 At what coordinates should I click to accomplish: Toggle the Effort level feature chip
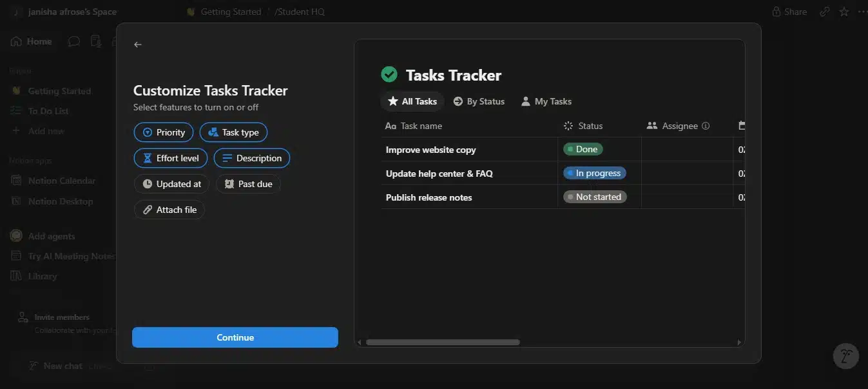171,158
